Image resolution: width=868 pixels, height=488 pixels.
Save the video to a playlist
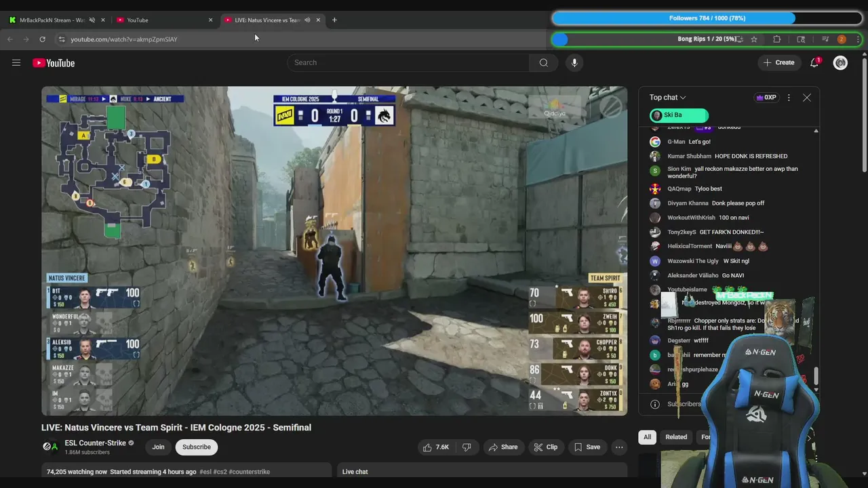pyautogui.click(x=587, y=447)
